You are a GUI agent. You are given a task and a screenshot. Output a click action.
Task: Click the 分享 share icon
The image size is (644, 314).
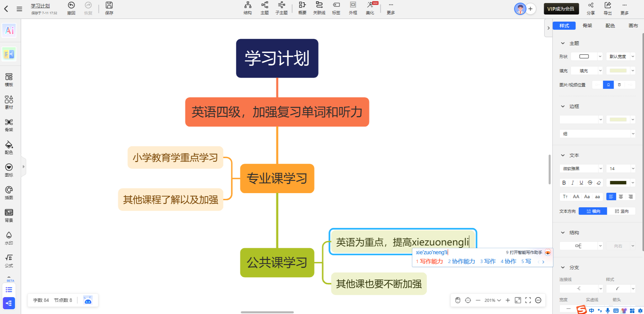click(x=591, y=8)
